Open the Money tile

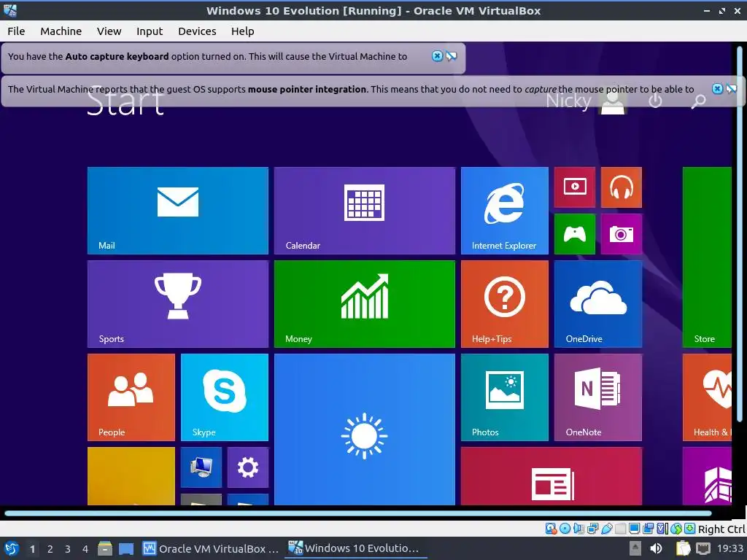point(365,304)
